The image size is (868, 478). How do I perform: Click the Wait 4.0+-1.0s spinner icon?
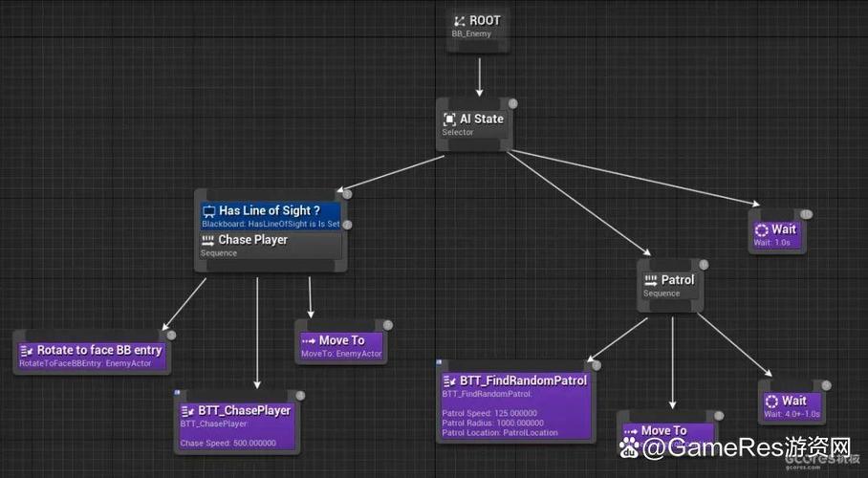[x=771, y=401]
